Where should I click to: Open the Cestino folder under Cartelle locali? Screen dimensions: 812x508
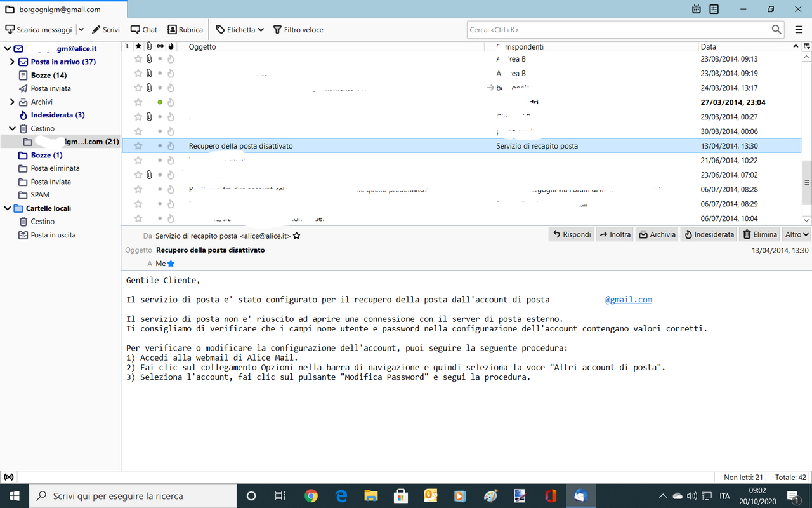43,222
